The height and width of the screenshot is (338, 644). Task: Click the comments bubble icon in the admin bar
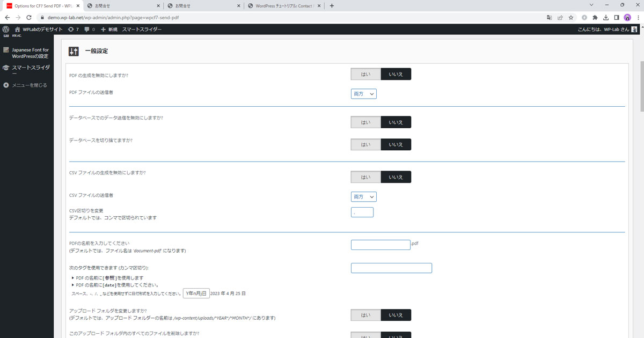(x=89, y=29)
